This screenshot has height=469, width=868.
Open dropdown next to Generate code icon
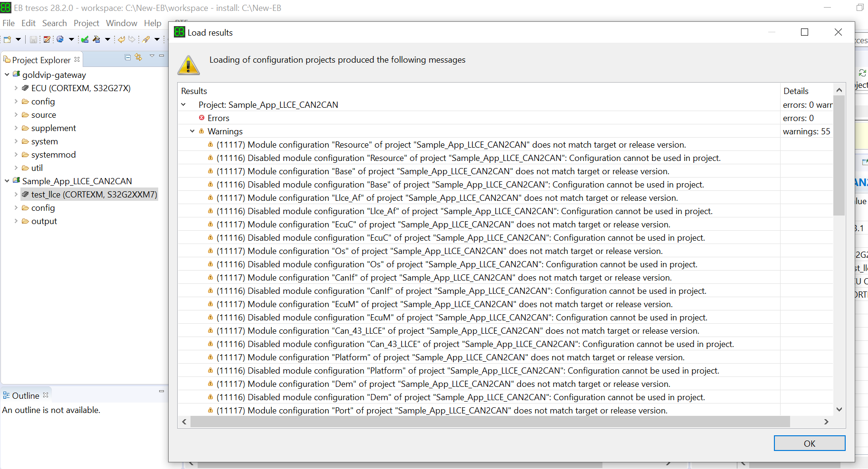point(72,39)
